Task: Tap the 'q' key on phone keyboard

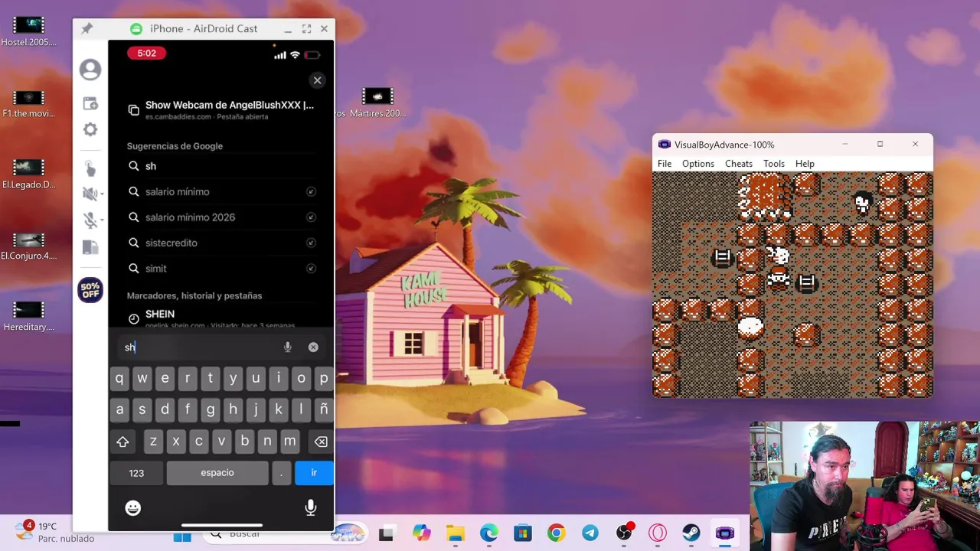Action: [x=119, y=378]
